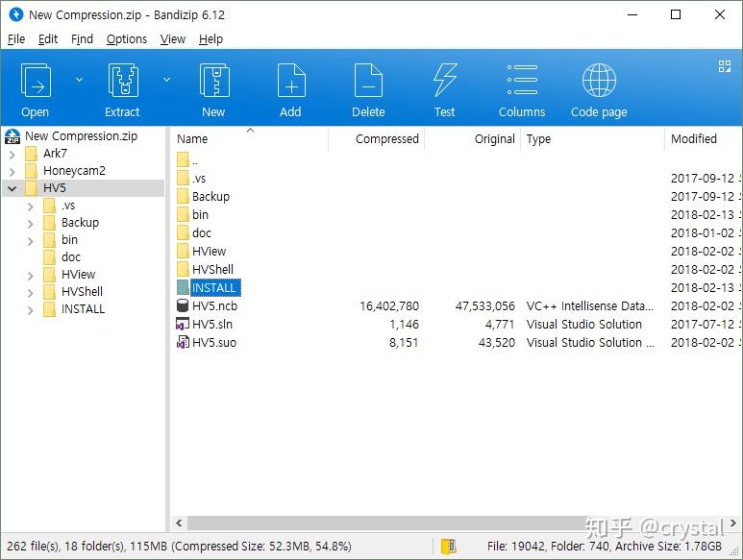743x560 pixels.
Task: Click the horizontal scrollbar left arrow
Action: tap(179, 523)
